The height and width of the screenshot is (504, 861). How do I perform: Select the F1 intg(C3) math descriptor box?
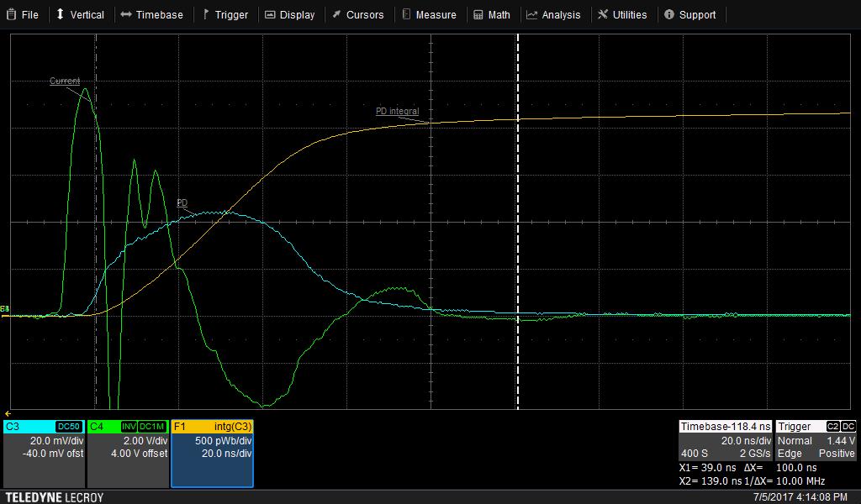(212, 454)
